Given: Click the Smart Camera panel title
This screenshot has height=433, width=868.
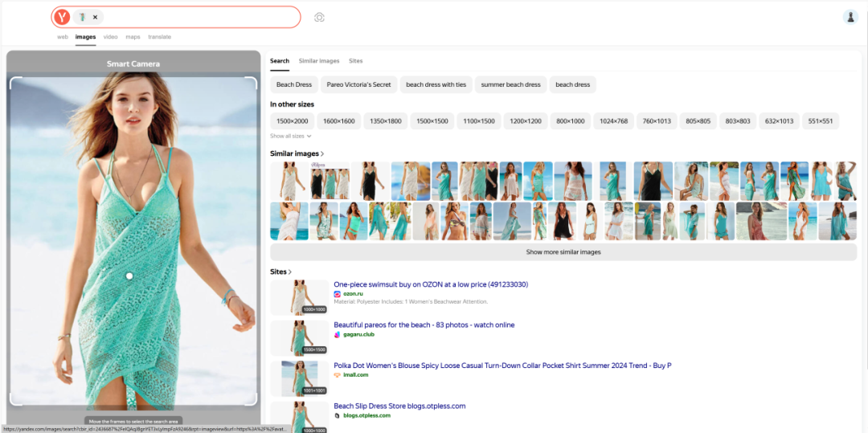Looking at the screenshot, I should [x=133, y=64].
